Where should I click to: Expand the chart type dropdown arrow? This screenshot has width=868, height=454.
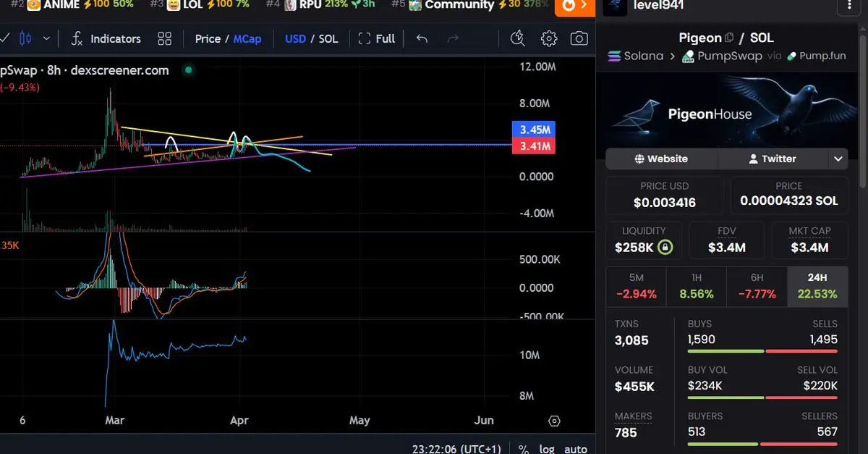tap(47, 38)
